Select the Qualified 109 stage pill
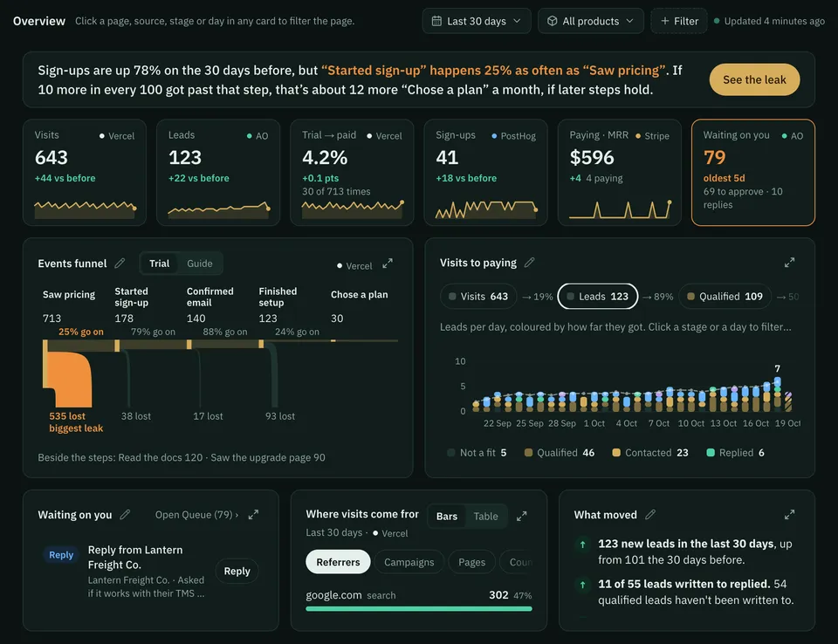838x644 pixels. 725,296
